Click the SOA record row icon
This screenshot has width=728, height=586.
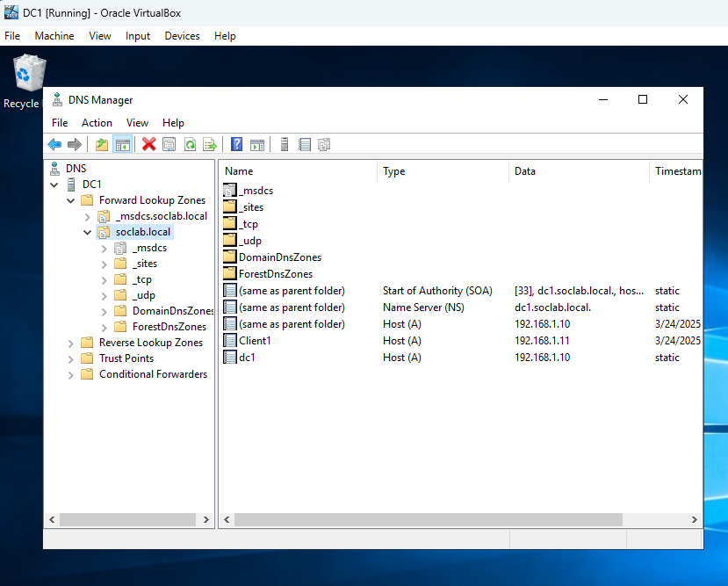(x=230, y=290)
